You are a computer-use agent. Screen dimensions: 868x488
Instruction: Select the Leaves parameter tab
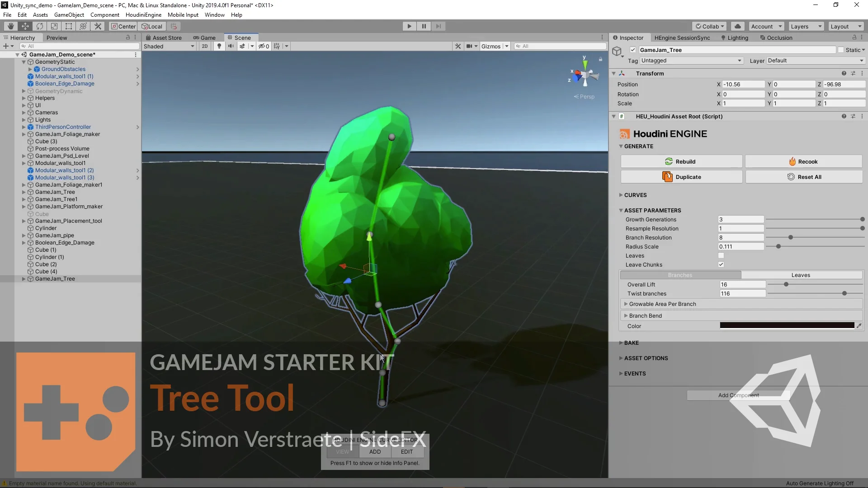(801, 275)
